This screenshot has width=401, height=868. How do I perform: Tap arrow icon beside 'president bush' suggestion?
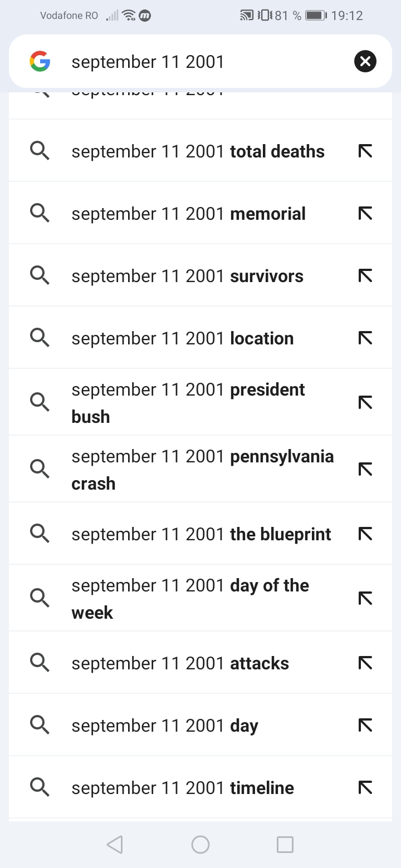click(x=365, y=402)
